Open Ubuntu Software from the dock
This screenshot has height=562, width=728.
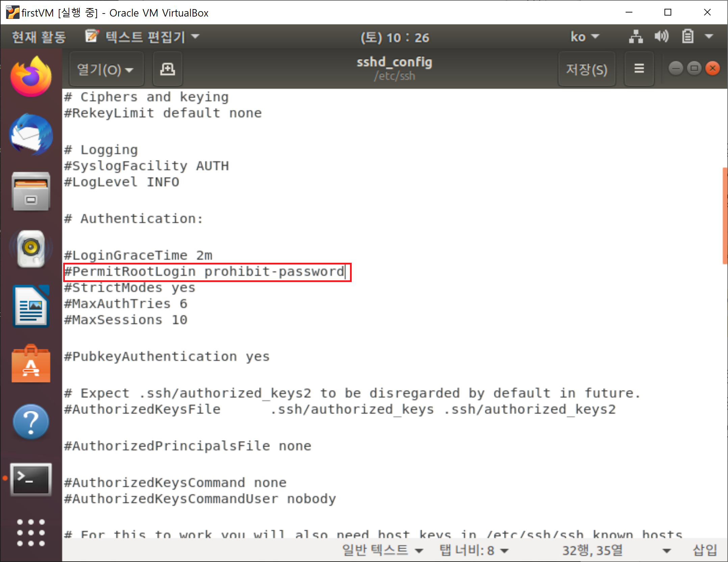pos(31,364)
